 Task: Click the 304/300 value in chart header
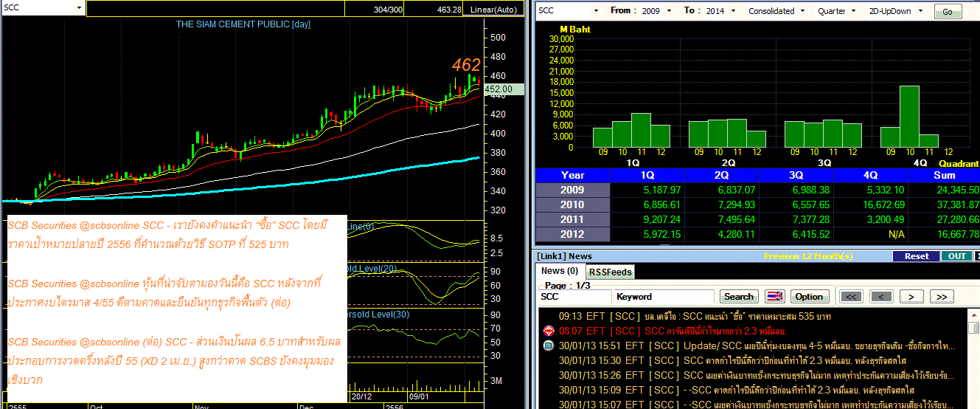tap(389, 10)
